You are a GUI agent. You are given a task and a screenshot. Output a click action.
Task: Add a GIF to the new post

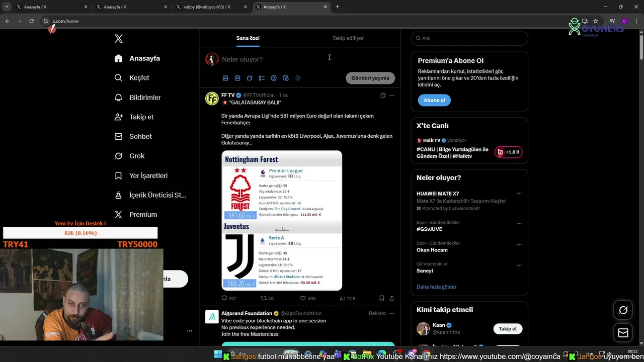point(237,78)
